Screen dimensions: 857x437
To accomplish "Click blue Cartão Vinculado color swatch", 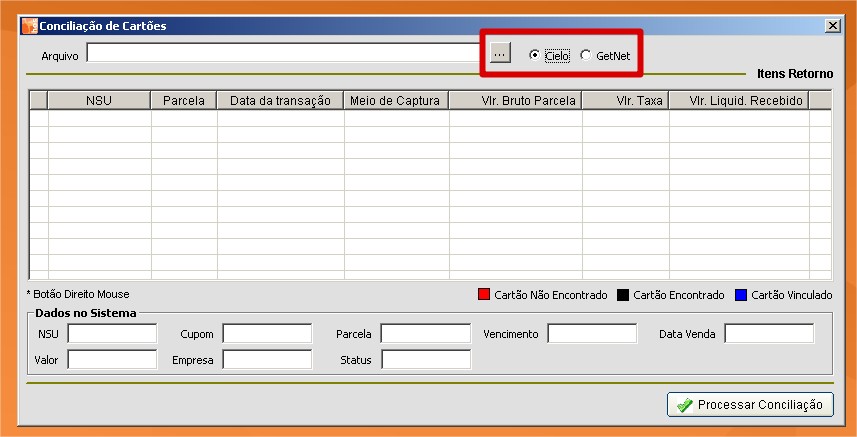I will click(741, 295).
